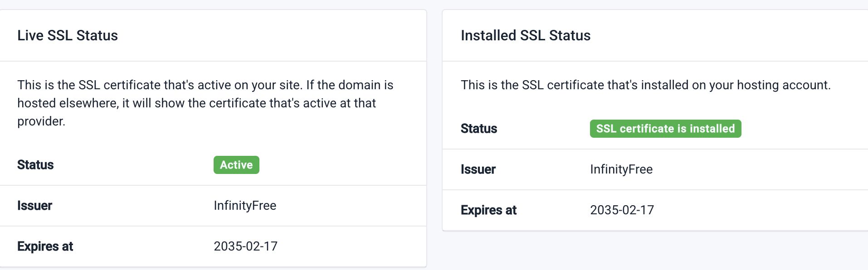The height and width of the screenshot is (270, 868).
Task: Click the green Active status badge
Action: click(x=236, y=165)
